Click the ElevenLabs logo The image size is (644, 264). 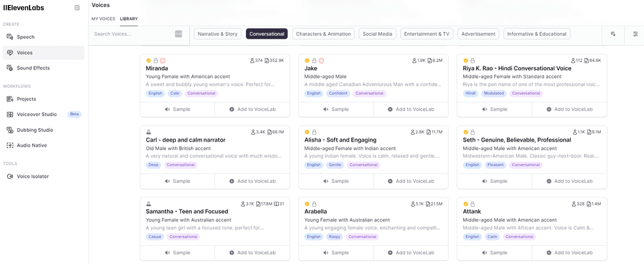click(x=23, y=8)
